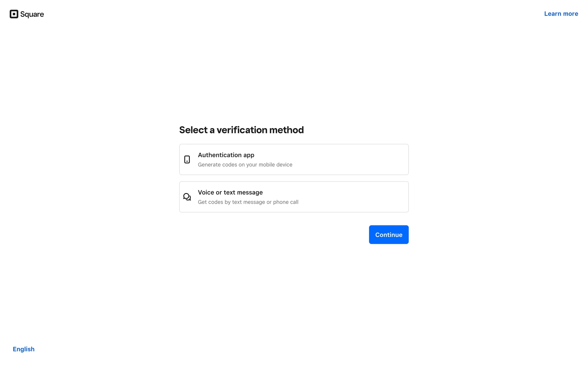Click the word 'more' in Learn more

pyautogui.click(x=571, y=14)
